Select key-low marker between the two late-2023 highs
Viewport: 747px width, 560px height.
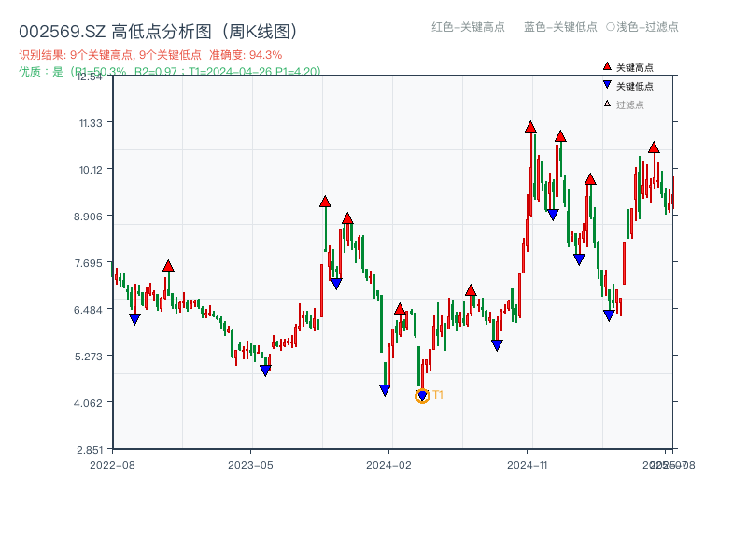(x=336, y=284)
